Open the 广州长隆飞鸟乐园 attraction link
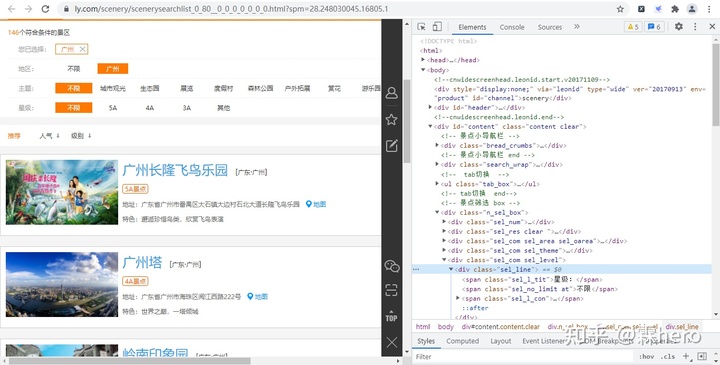Image resolution: width=720 pixels, height=365 pixels. tap(175, 170)
